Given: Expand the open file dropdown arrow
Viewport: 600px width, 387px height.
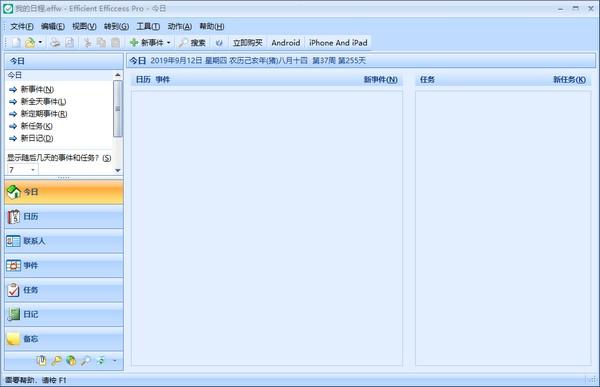Looking at the screenshot, I should tap(40, 42).
